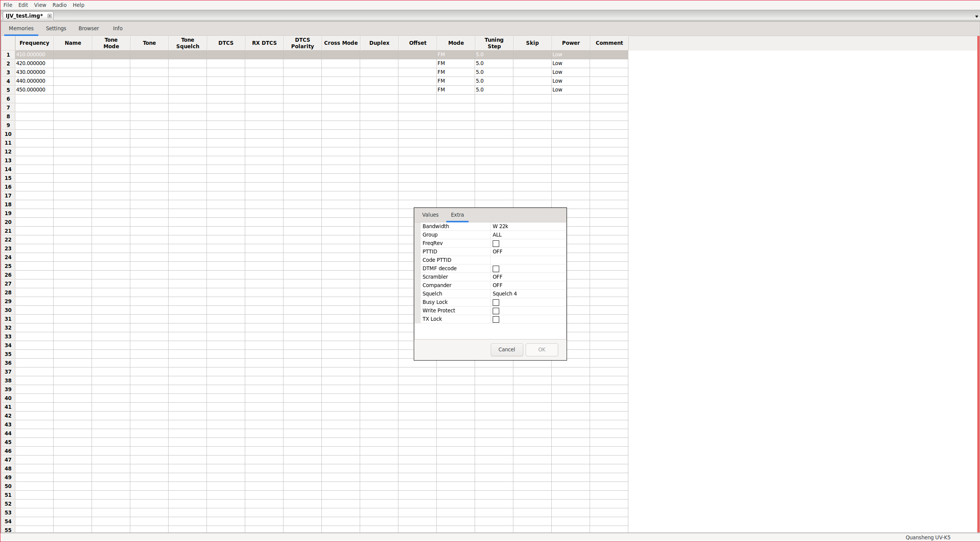980x542 pixels.
Task: Open the Radio menu
Action: pyautogui.click(x=59, y=5)
